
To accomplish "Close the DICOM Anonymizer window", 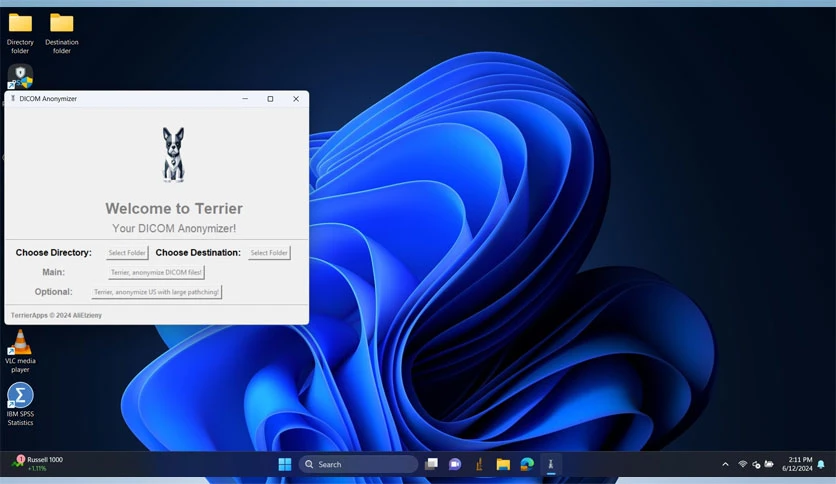I will (296, 99).
